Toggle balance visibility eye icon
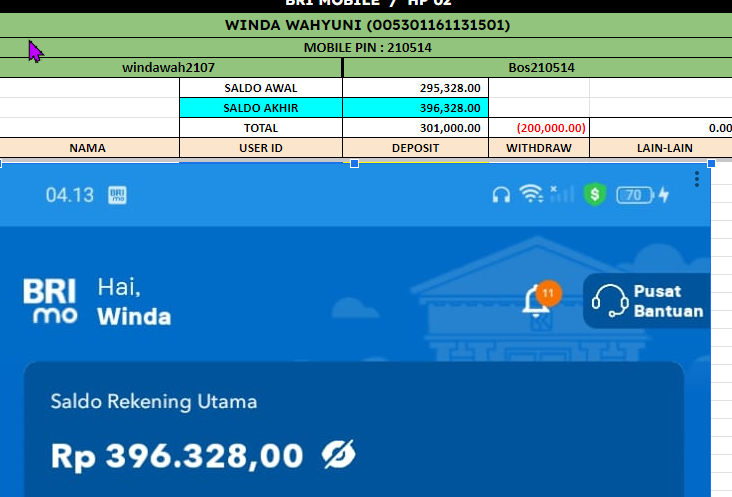Screen dimensions: 732x497 point(338,454)
